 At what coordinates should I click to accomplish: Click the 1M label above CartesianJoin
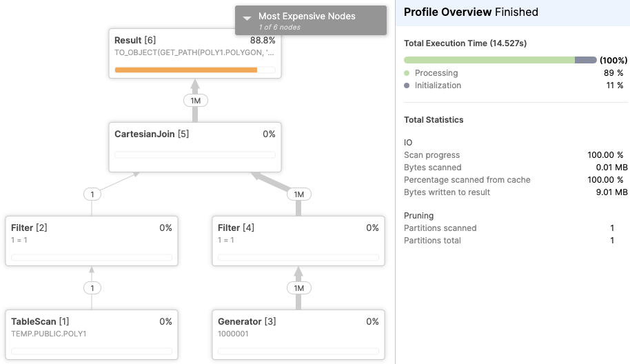tap(195, 101)
